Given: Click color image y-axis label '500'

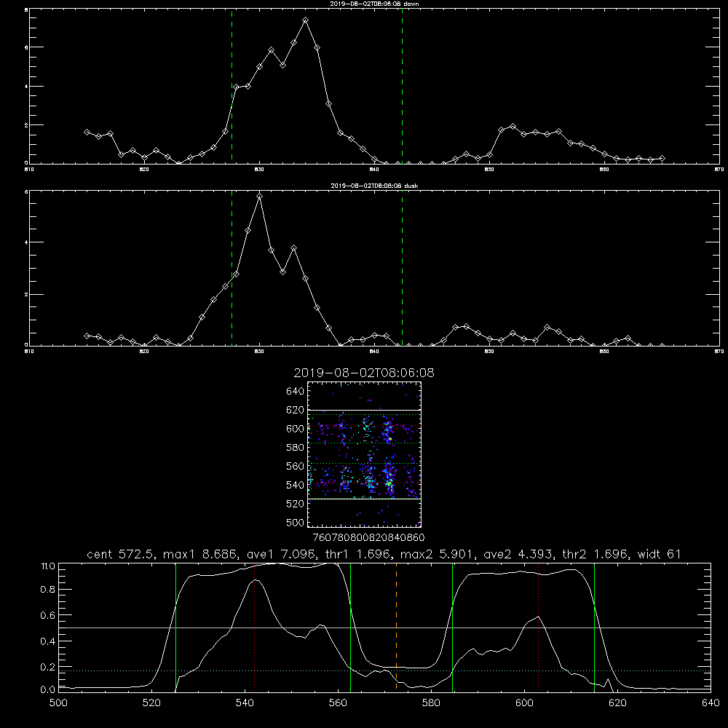Looking at the screenshot, I should pyautogui.click(x=296, y=523).
